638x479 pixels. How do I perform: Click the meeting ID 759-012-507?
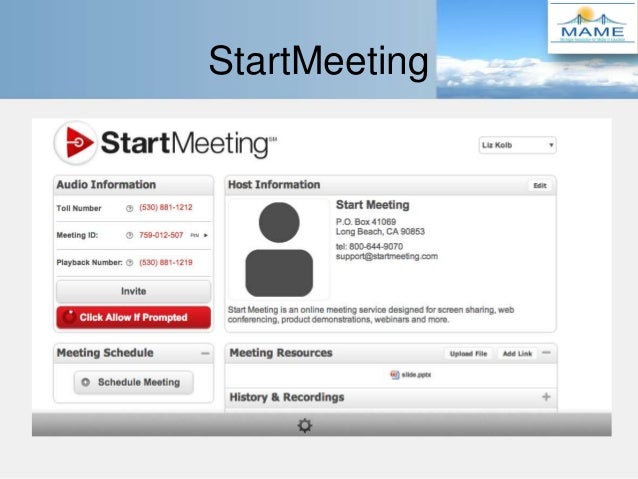tap(161, 235)
